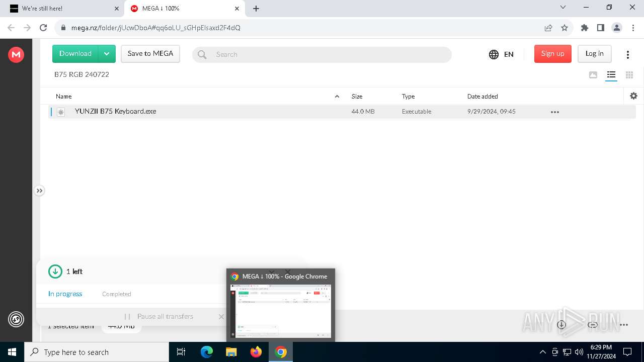This screenshot has width=644, height=362.
Task: Open volume control in system tray
Action: [579, 352]
